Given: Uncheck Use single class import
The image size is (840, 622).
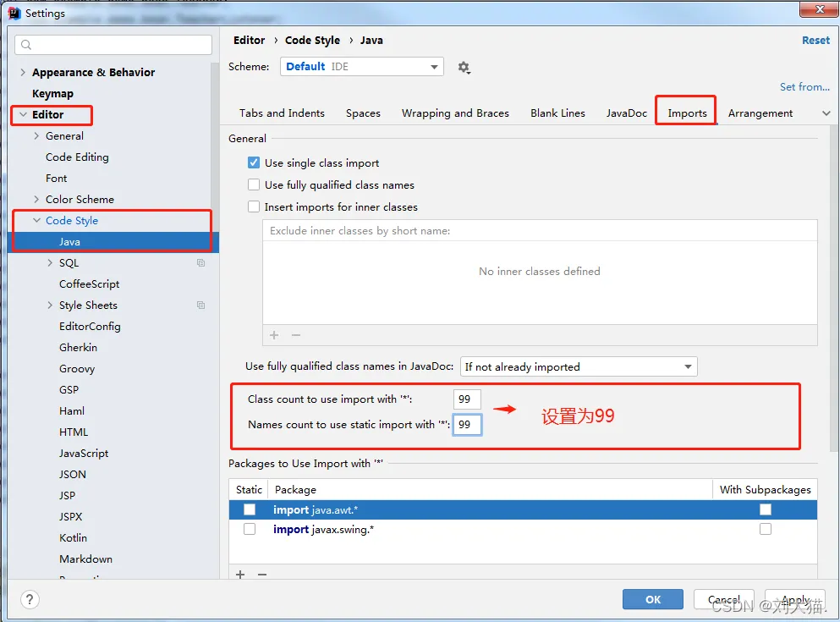Looking at the screenshot, I should click(x=254, y=162).
